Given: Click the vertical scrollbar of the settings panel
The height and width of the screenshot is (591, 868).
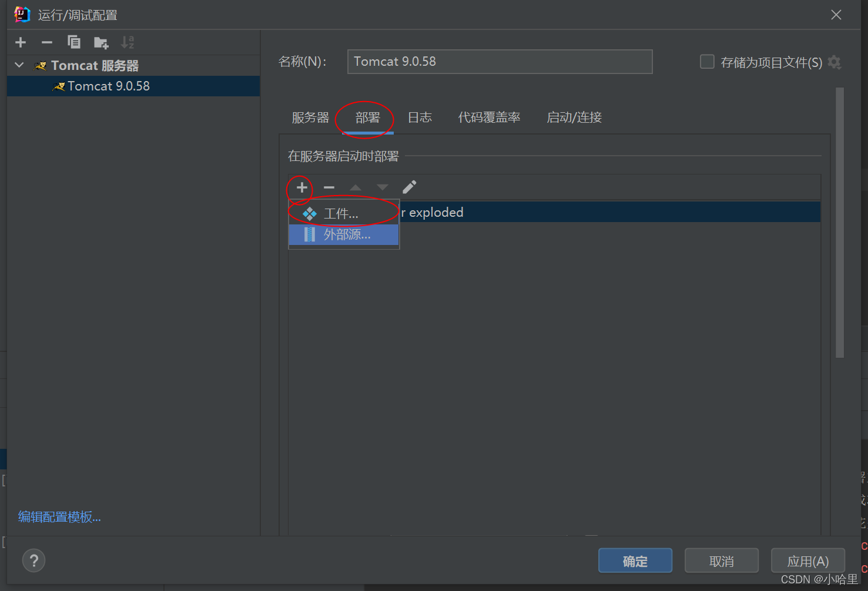Looking at the screenshot, I should [840, 223].
